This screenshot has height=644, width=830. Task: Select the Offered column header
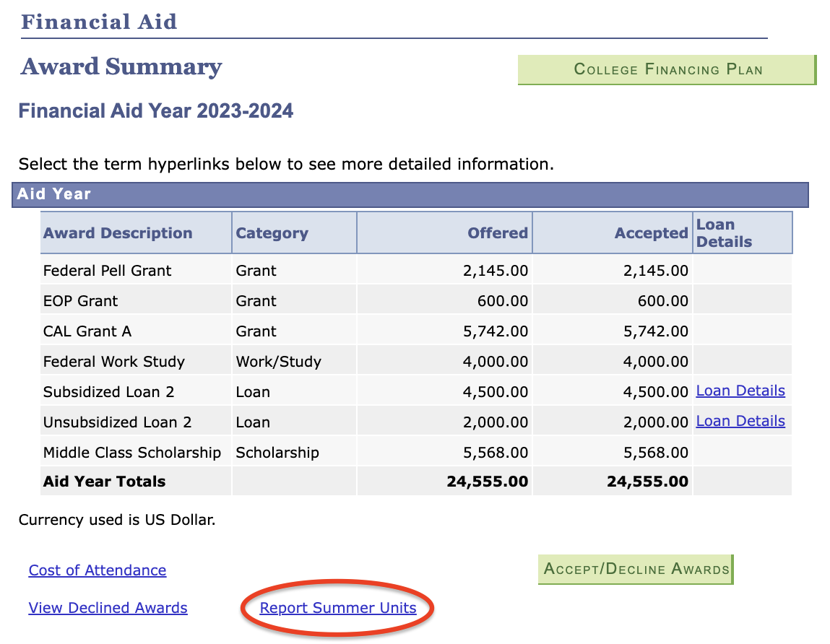pyautogui.click(x=497, y=232)
